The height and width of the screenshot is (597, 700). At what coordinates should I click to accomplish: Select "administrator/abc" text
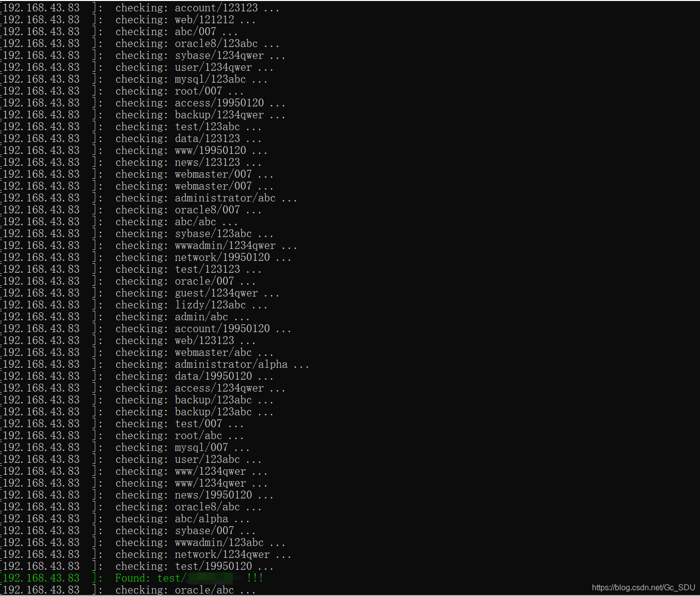tap(225, 198)
